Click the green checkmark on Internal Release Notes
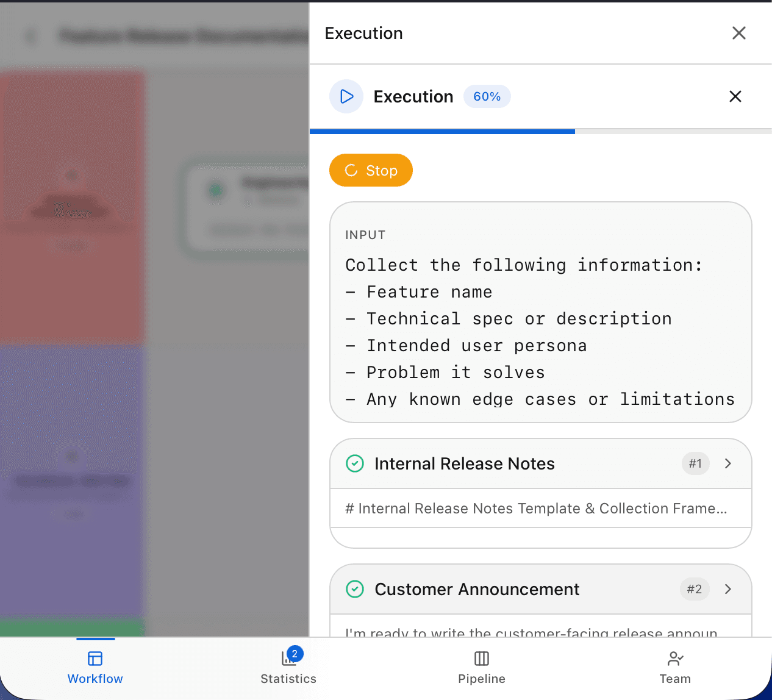This screenshot has width=772, height=700. (x=356, y=463)
